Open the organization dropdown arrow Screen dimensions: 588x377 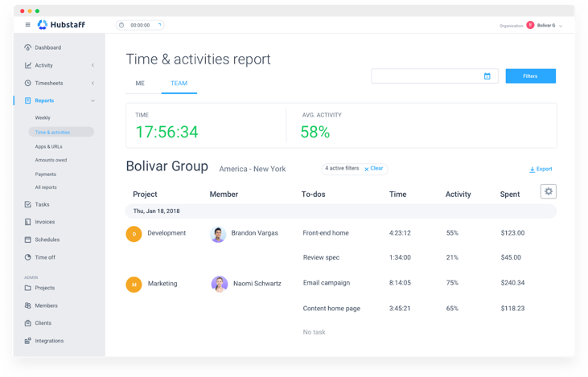(x=561, y=26)
